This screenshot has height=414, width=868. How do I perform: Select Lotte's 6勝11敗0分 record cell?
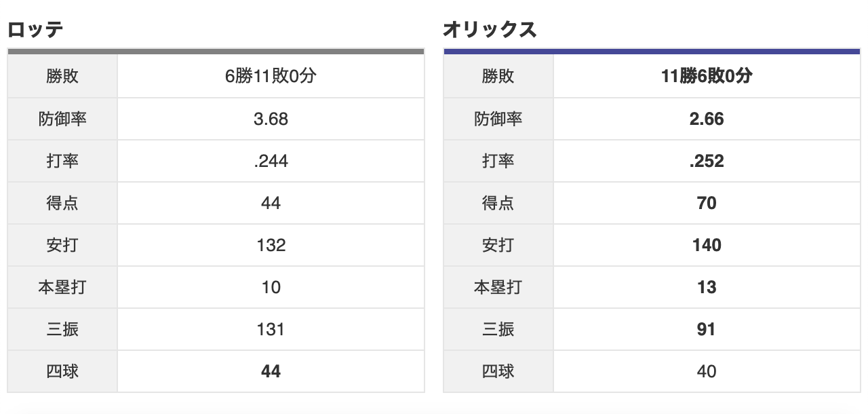coord(271,77)
